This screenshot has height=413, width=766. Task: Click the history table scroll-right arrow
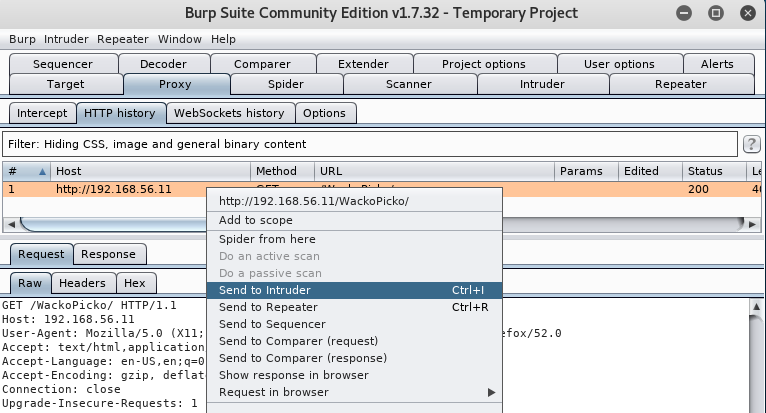pyautogui.click(x=752, y=224)
